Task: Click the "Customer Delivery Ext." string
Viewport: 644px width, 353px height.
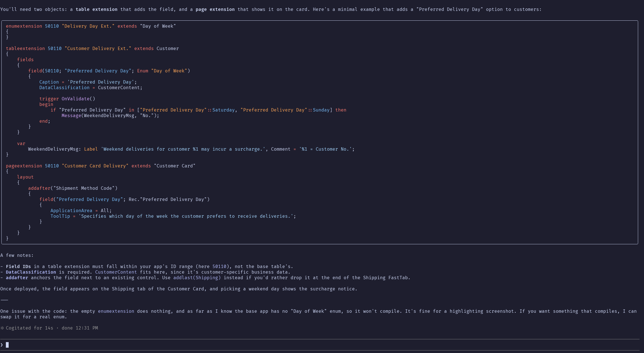Action: tap(98, 48)
